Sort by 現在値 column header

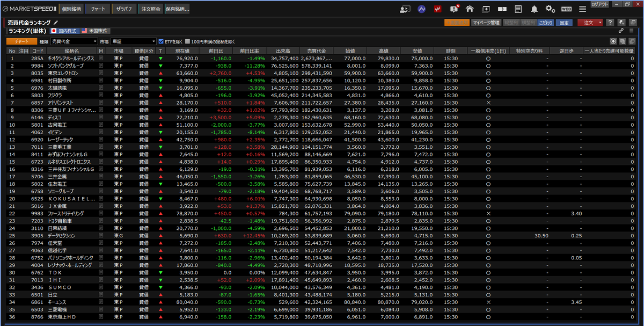183,50
